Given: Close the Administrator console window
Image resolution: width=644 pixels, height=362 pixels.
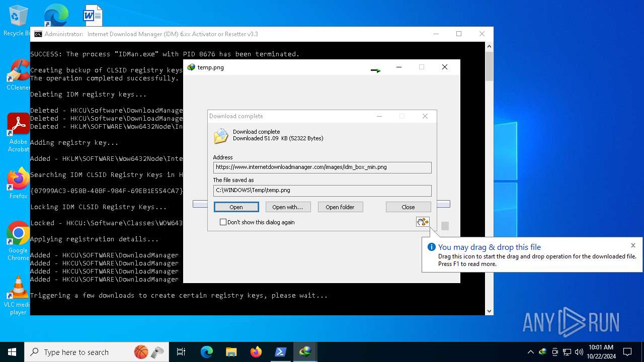Looking at the screenshot, I should 482,34.
